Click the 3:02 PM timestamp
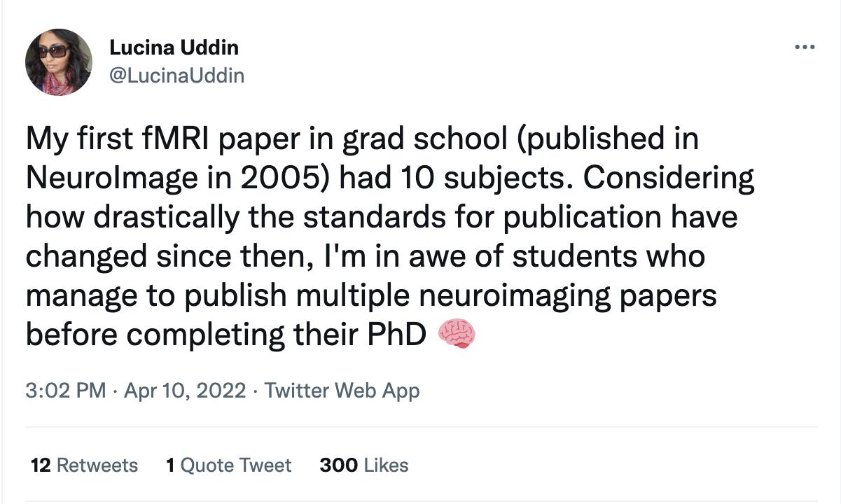Viewport: 841px width, 504px height. (65, 391)
